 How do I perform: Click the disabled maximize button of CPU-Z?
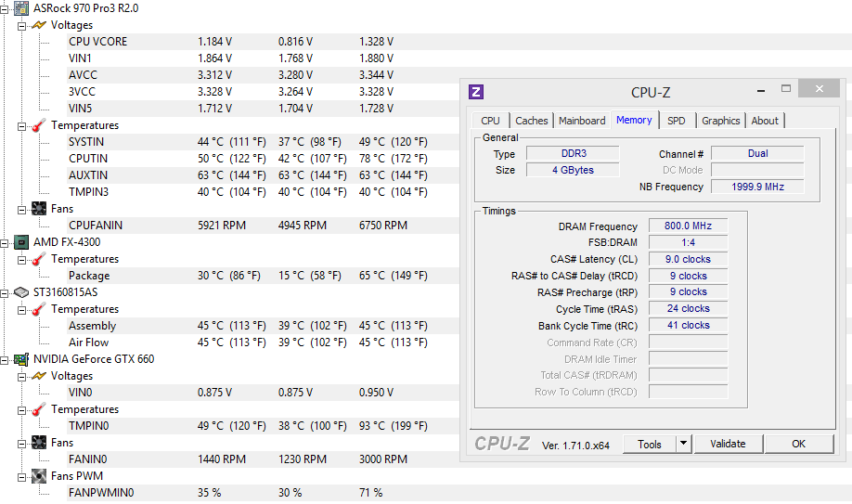pyautogui.click(x=786, y=88)
